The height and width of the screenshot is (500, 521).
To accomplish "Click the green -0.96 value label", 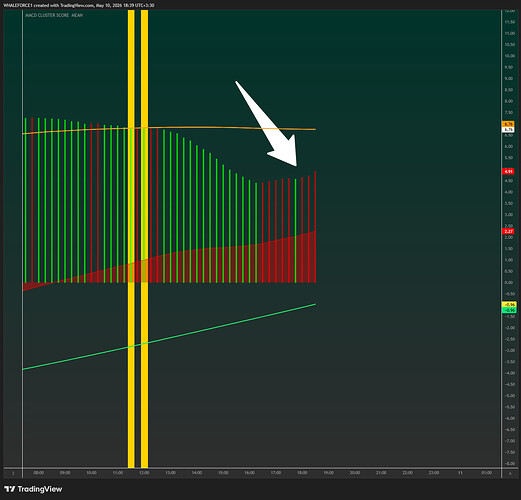I will coord(509,310).
